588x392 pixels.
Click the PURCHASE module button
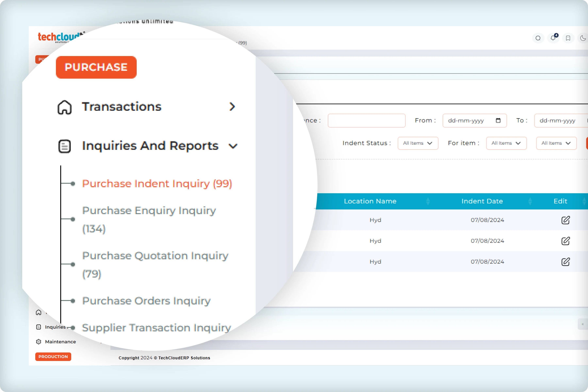[96, 67]
